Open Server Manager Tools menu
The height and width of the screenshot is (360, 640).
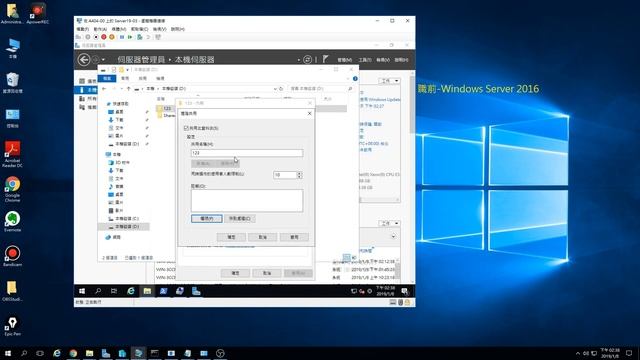point(364,60)
